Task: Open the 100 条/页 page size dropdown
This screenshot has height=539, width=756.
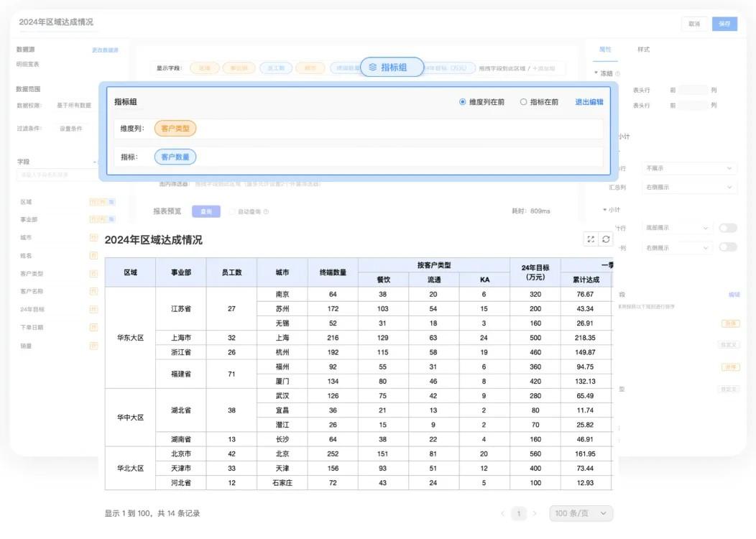Action: [x=581, y=513]
